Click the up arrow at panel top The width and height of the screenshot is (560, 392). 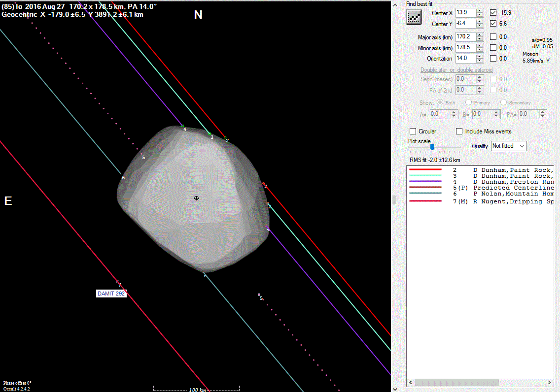[394, 4]
